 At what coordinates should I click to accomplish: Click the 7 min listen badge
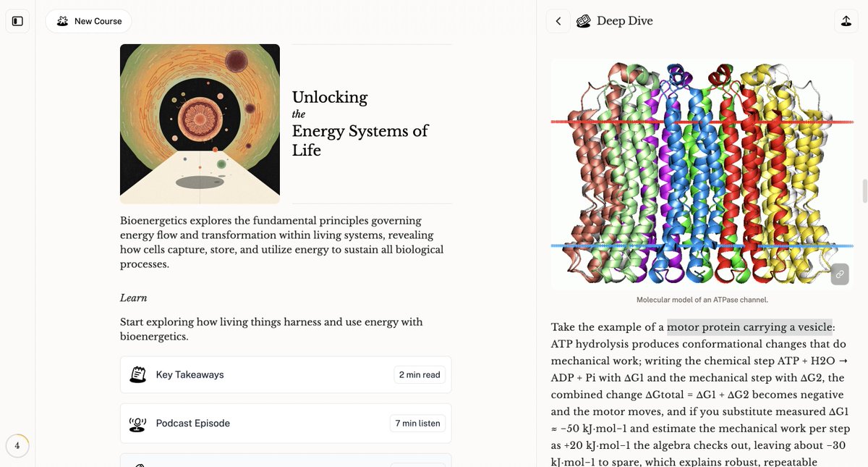(x=417, y=423)
